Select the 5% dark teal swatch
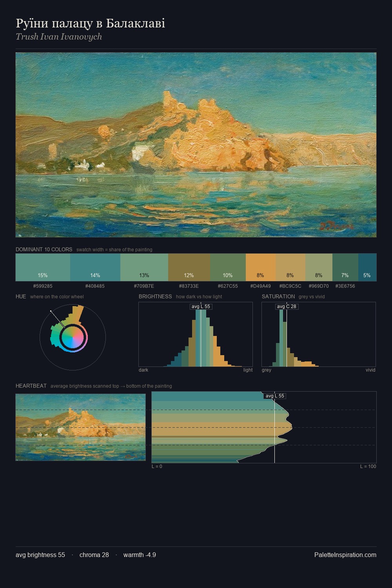The image size is (392, 588). (x=367, y=267)
